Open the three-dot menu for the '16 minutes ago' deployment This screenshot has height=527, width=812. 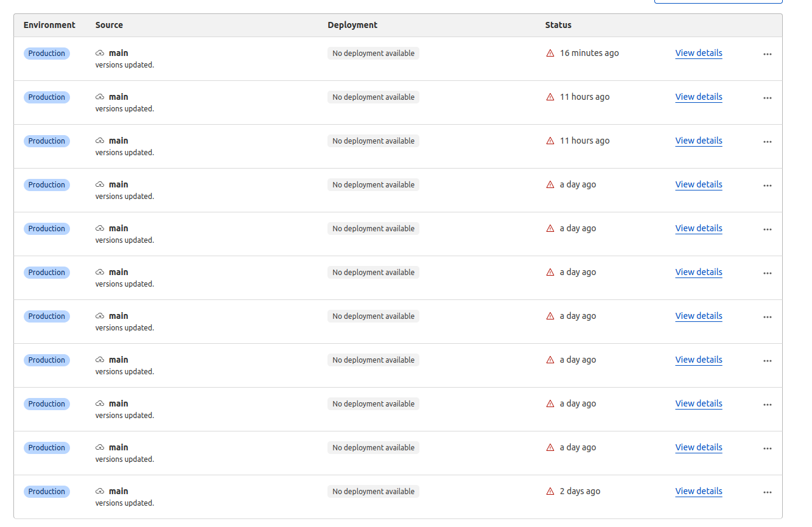pos(767,54)
